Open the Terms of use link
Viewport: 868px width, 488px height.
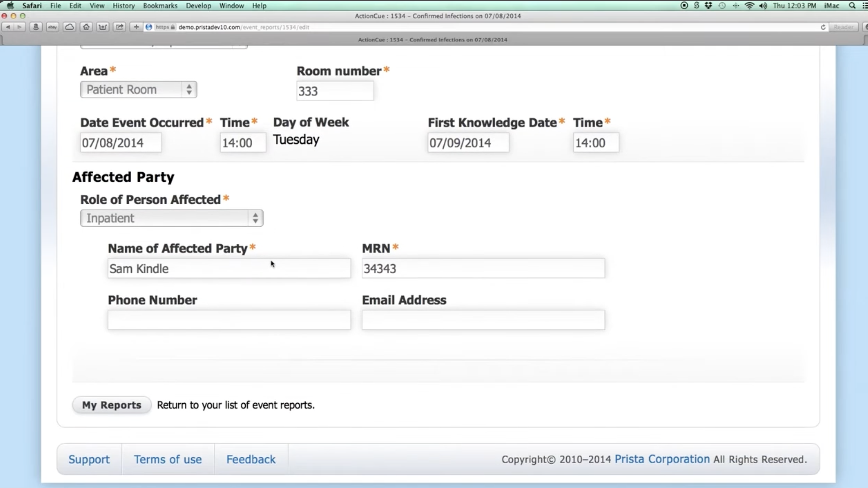pos(167,459)
